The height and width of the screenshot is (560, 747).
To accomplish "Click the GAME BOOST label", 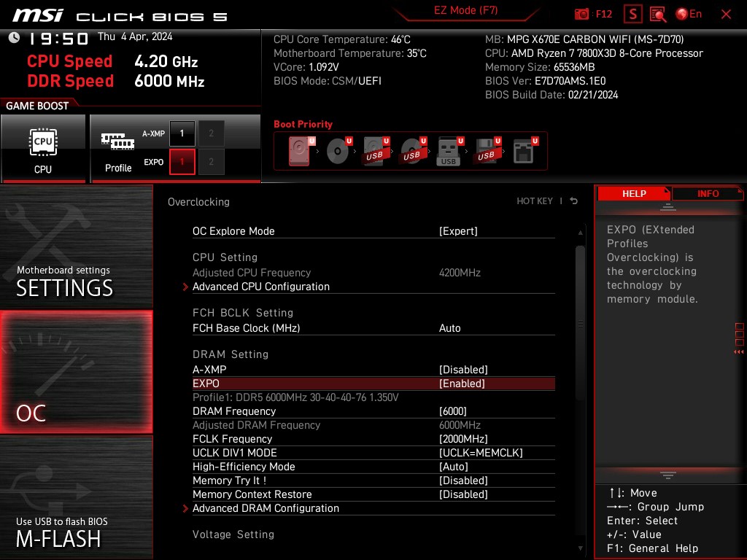I will pos(37,106).
